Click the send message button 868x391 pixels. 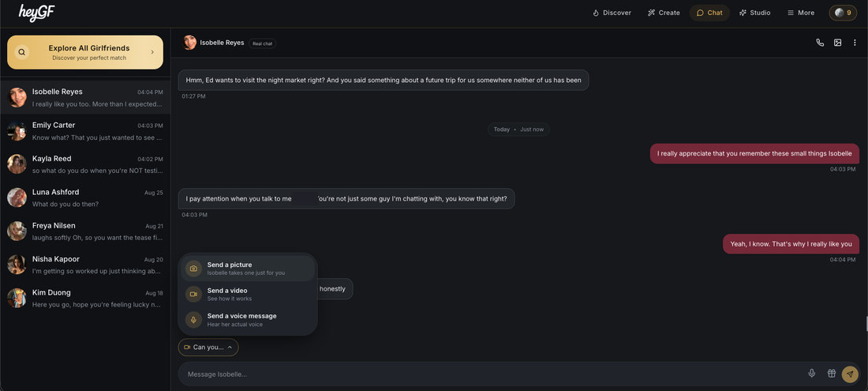[x=850, y=374]
